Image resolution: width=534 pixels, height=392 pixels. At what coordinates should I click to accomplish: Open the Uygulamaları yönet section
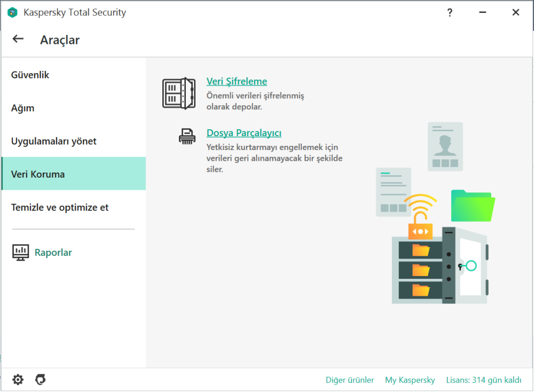[x=74, y=141]
